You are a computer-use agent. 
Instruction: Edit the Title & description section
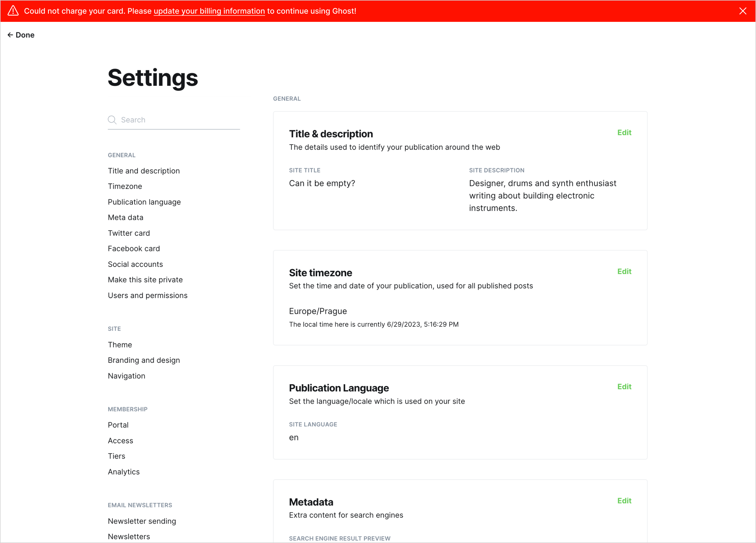pyautogui.click(x=624, y=132)
